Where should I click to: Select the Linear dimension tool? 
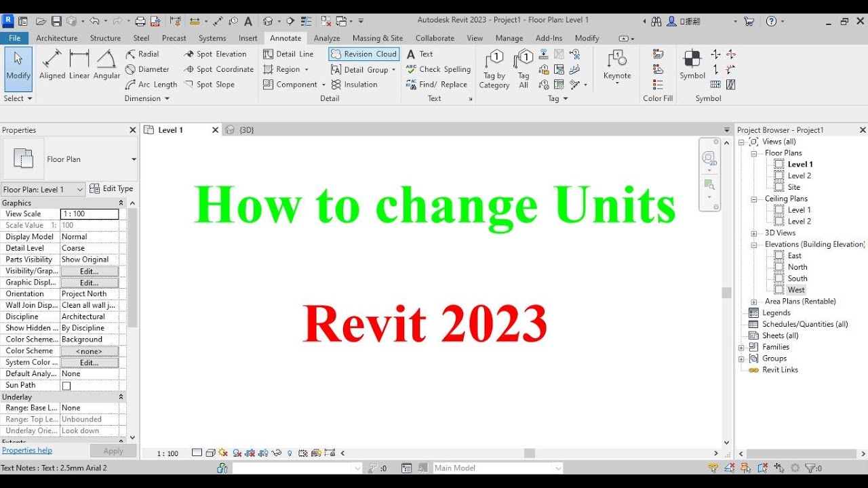coord(79,65)
